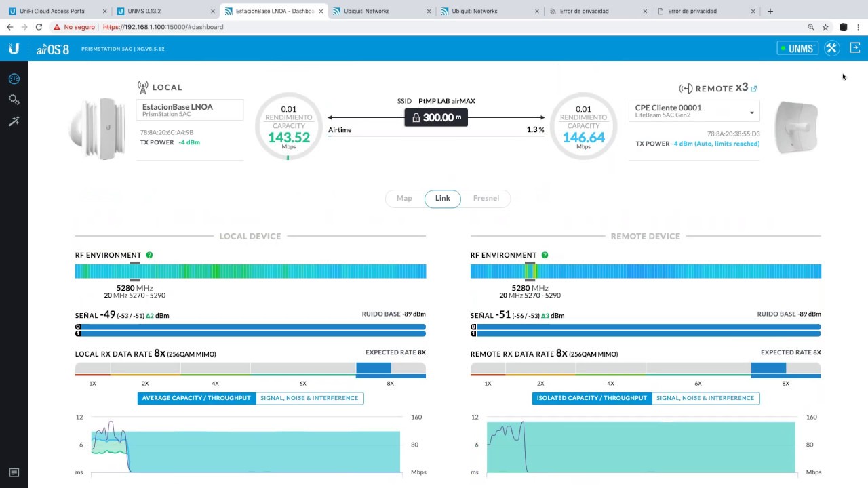868x488 pixels.
Task: Go forward in browser
Action: [x=24, y=27]
